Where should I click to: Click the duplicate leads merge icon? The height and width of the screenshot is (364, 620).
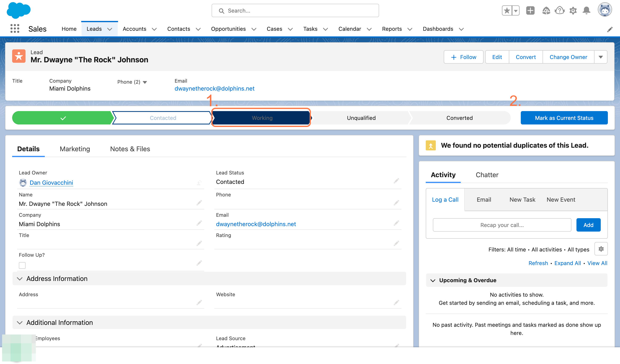431,145
